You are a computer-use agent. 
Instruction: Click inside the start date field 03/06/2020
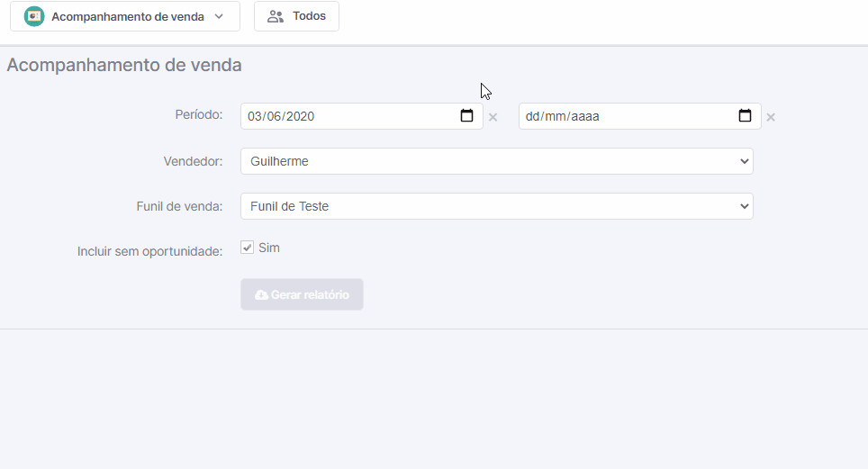[361, 116]
